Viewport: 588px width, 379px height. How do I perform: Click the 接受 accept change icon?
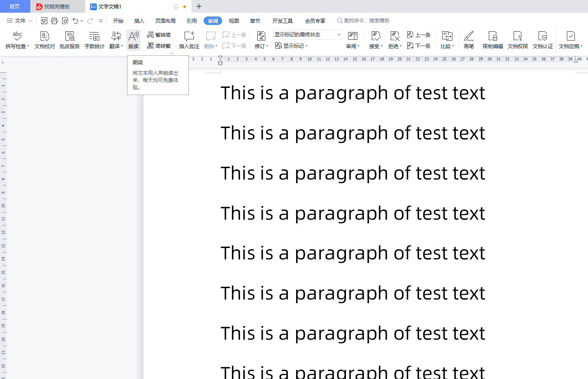376,36
